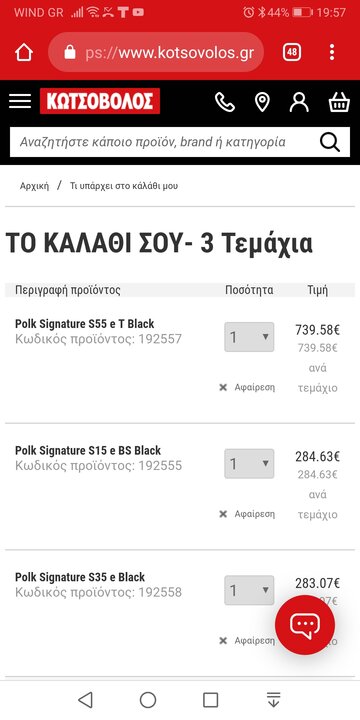Viewport: 360px width, 720px height.
Task: Tap the phone call icon in header
Action: (225, 102)
